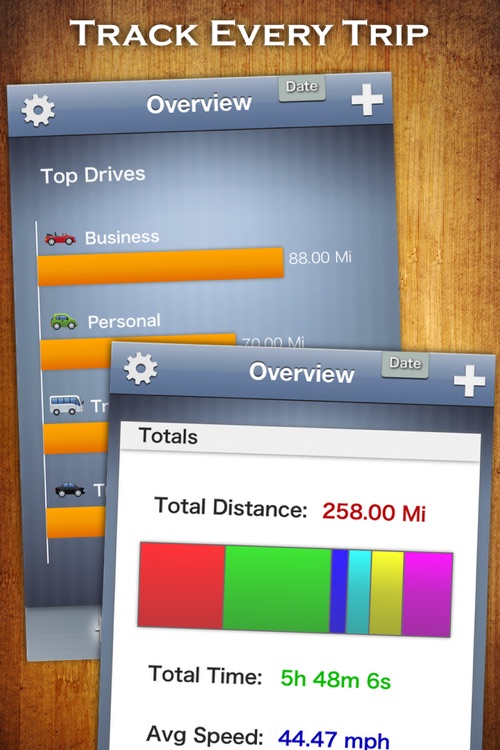Select the cyan segment of distance chart

coord(358,592)
